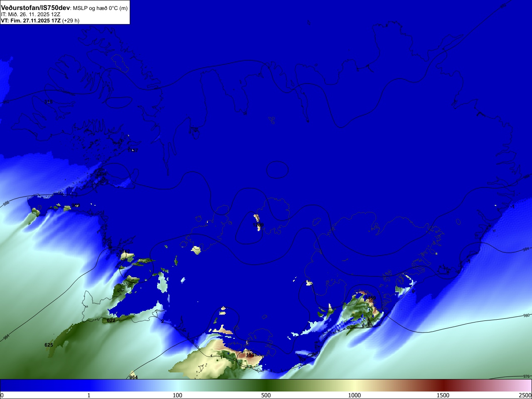This screenshot has width=532, height=399.
Task: Click the '988' isobar label at the left edge
Action: (x=6, y=204)
